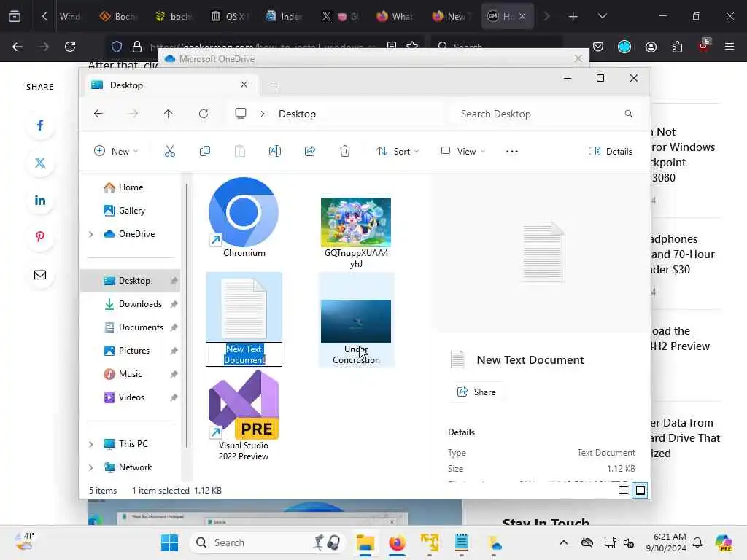Open File Explorer from the taskbar
The image size is (747, 560).
[x=365, y=542]
